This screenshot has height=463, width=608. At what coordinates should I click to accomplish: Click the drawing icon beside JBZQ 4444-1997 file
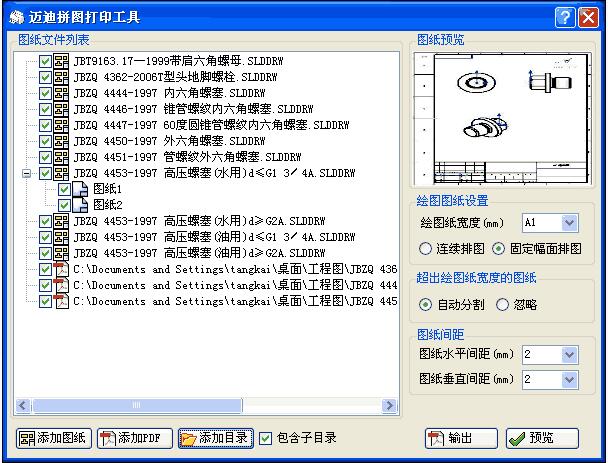coord(61,93)
